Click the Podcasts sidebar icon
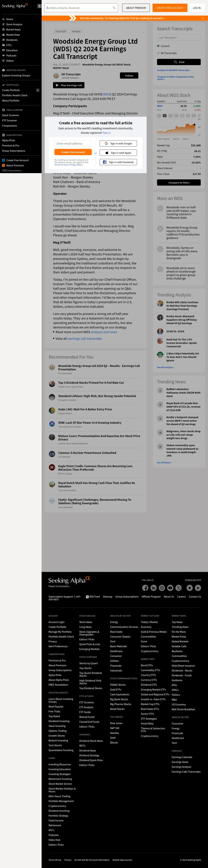 coord(3,56)
